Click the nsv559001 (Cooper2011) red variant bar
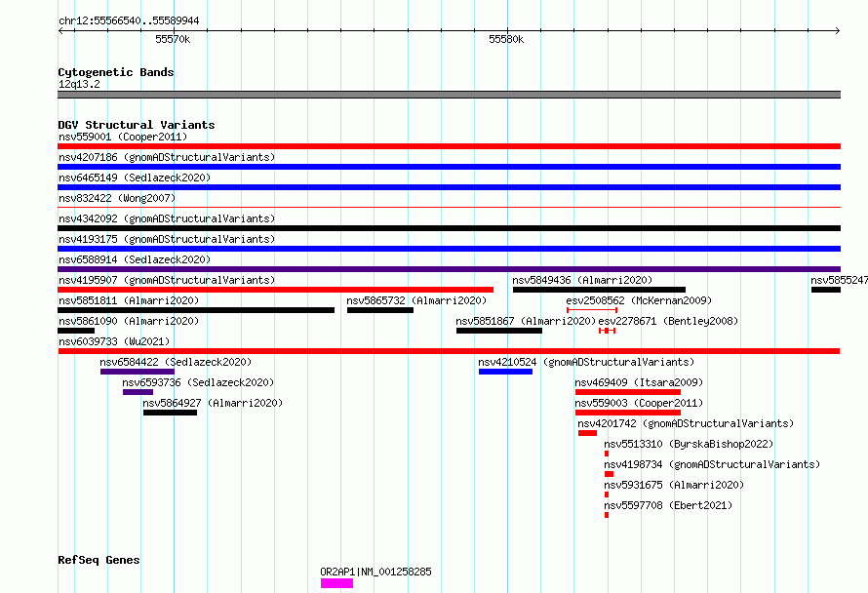 tap(449, 146)
